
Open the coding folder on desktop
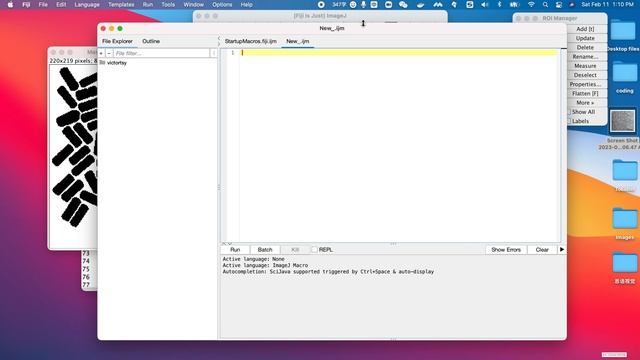point(624,73)
